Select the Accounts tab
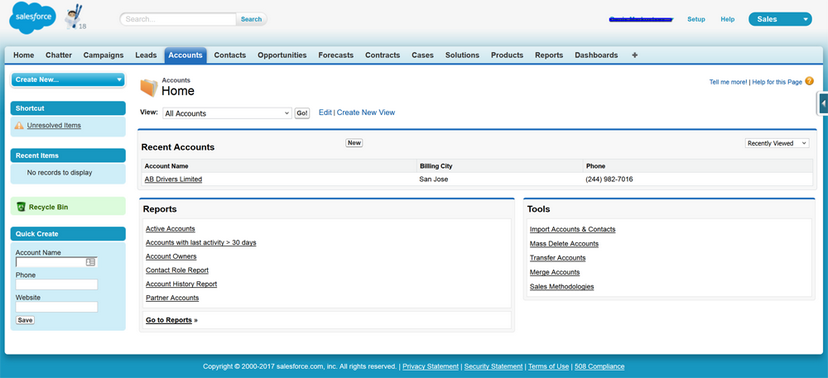The width and height of the screenshot is (828, 378). pos(185,55)
